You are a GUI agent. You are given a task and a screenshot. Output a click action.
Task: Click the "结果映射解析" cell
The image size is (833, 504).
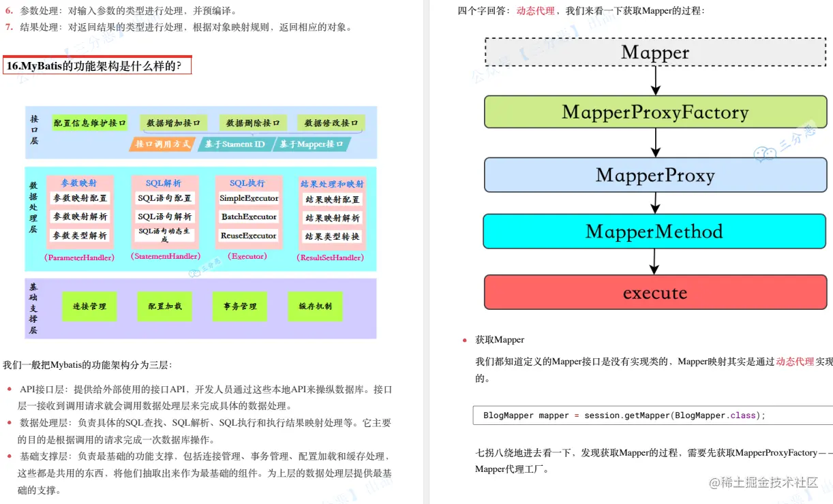click(333, 218)
